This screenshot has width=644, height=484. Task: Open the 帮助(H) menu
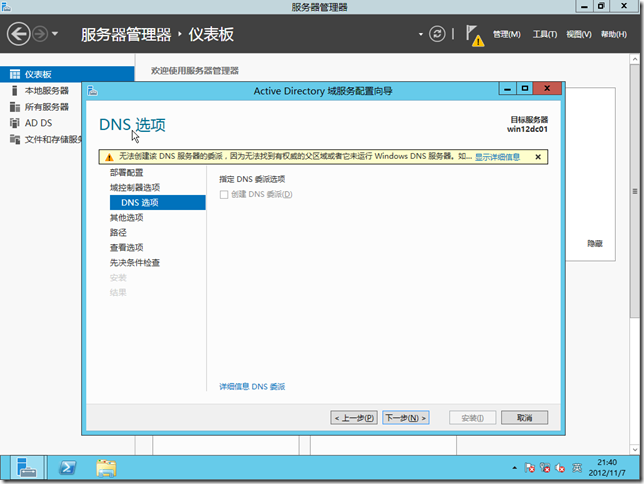614,35
